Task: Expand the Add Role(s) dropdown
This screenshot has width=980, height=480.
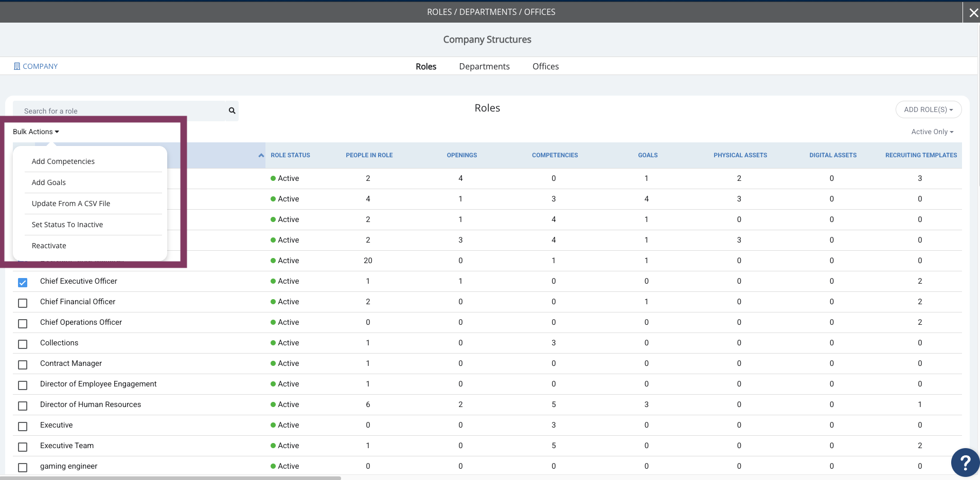Action: pyautogui.click(x=929, y=109)
